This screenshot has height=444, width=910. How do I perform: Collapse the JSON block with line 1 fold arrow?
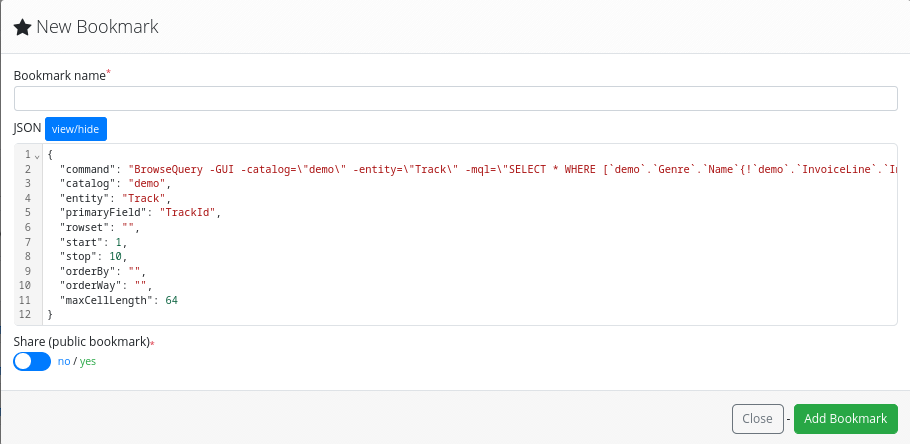(37, 156)
